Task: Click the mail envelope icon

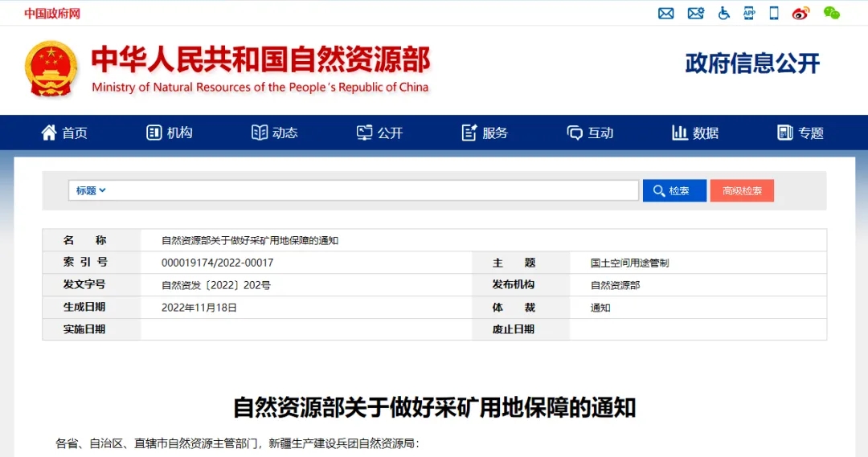Action: pos(665,13)
